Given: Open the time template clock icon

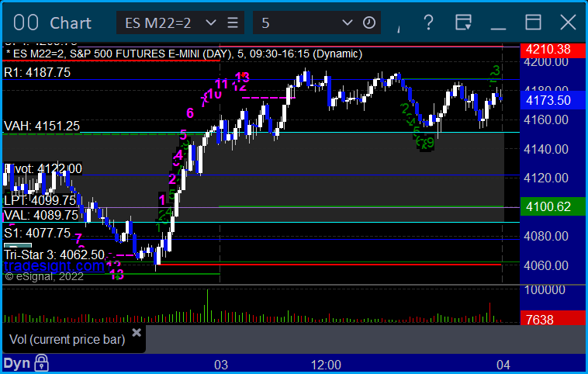Looking at the screenshot, I should pos(369,23).
